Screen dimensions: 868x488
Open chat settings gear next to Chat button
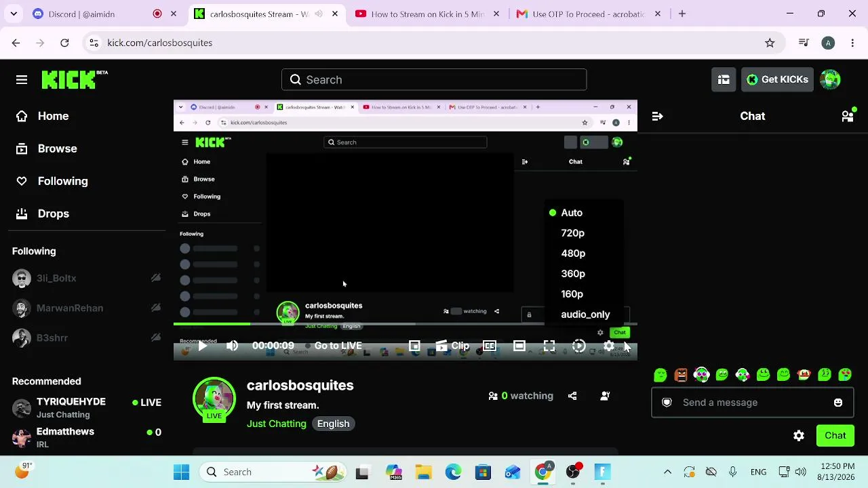799,436
